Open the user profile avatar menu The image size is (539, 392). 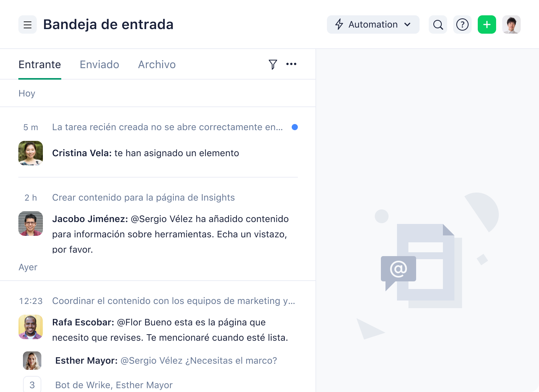click(511, 24)
